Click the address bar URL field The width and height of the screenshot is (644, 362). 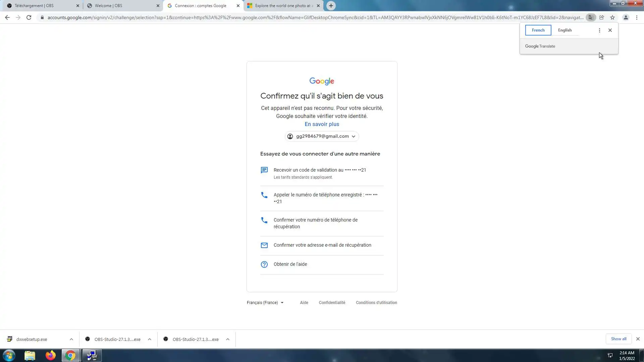(x=315, y=17)
